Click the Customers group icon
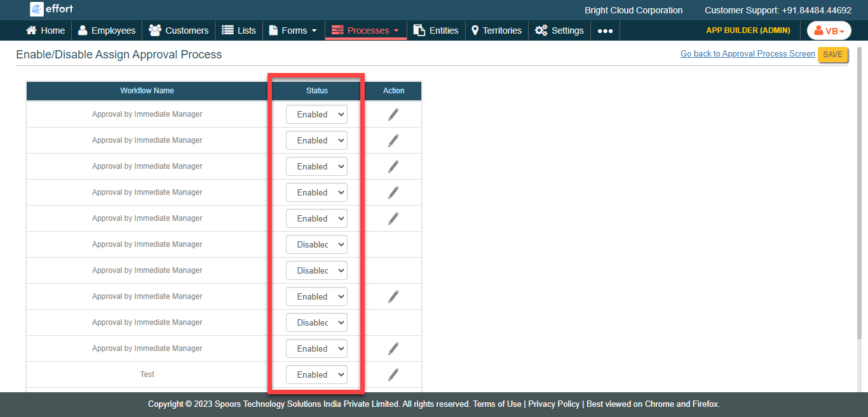The height and width of the screenshot is (417, 868). click(x=154, y=30)
